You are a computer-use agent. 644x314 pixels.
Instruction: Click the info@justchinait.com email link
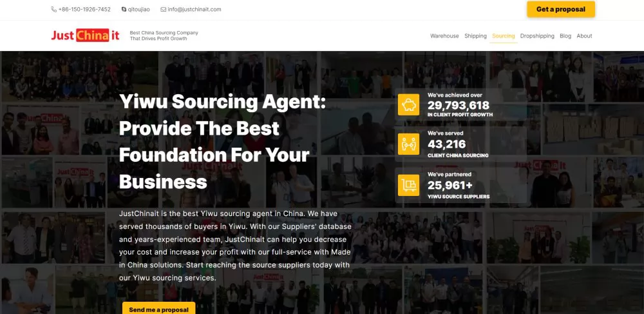click(x=194, y=9)
